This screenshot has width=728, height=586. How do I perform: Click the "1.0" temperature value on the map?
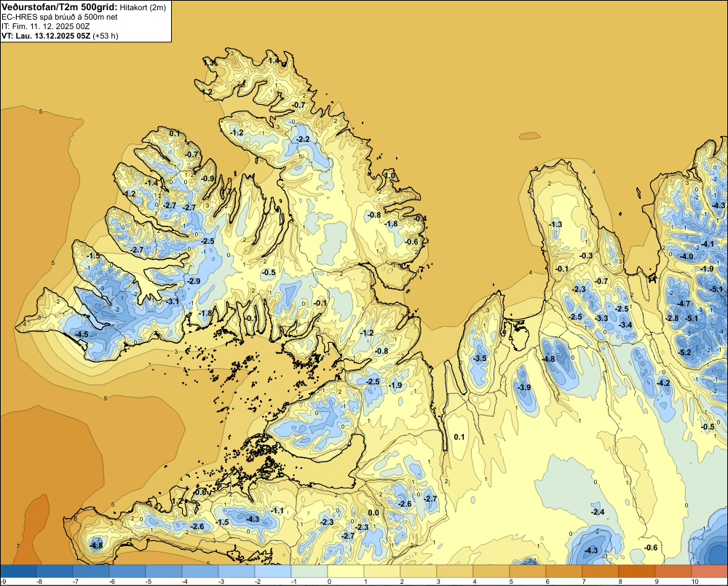(x=391, y=176)
